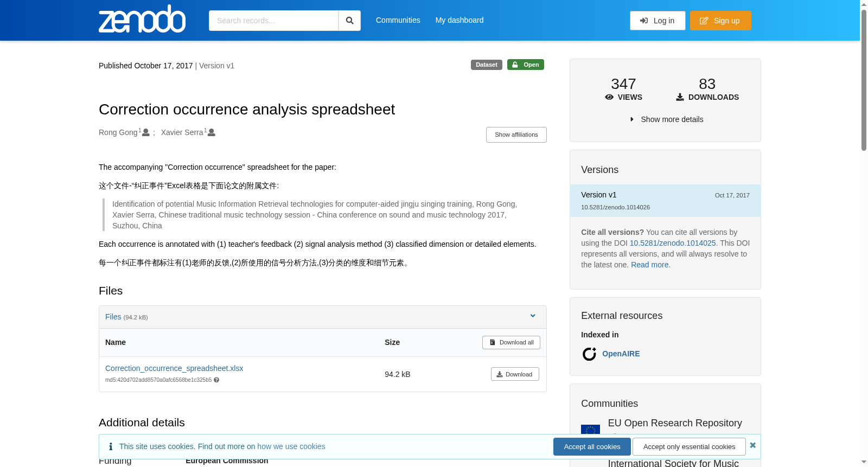Click Xavier Serra's person profile icon

(212, 132)
